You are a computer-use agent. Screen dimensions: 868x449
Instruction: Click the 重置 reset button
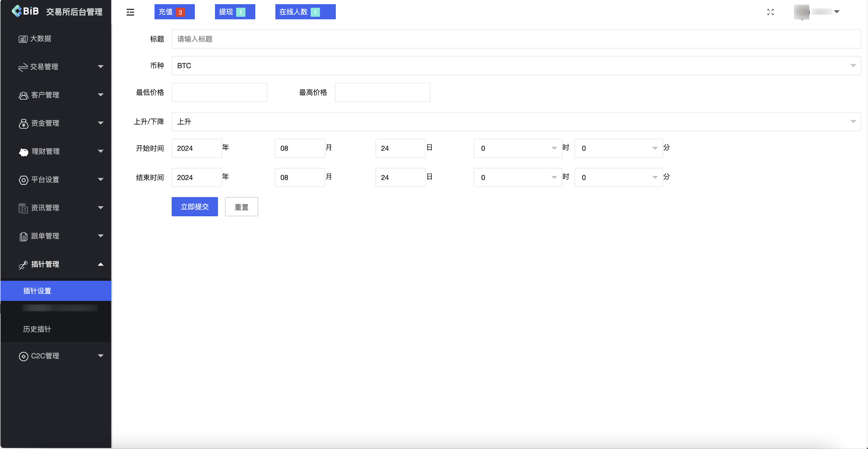click(241, 206)
